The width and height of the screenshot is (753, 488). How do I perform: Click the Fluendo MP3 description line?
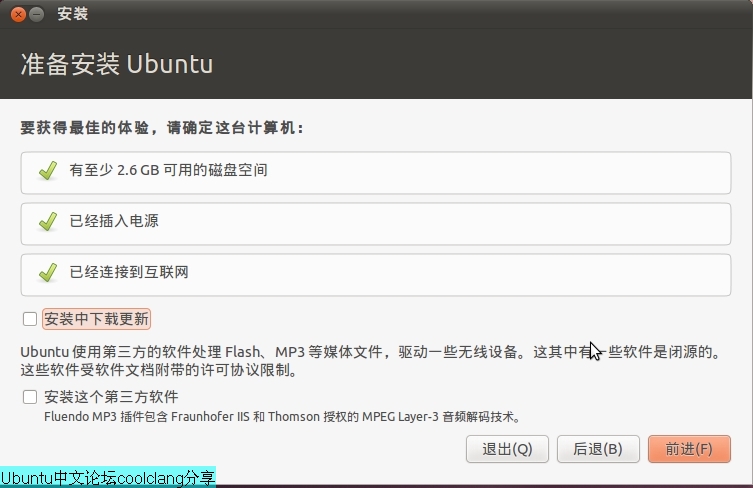[282, 416]
